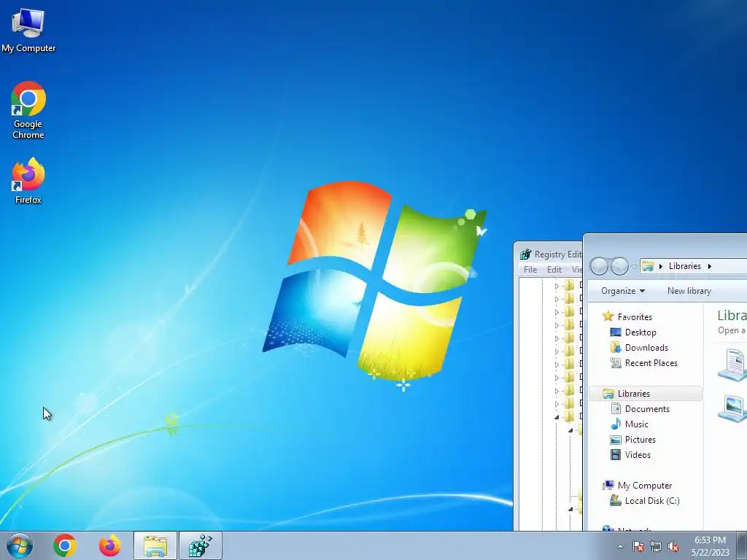Image resolution: width=747 pixels, height=560 pixels.
Task: Expand the arrow before Libraries in address bar
Action: pyautogui.click(x=661, y=266)
